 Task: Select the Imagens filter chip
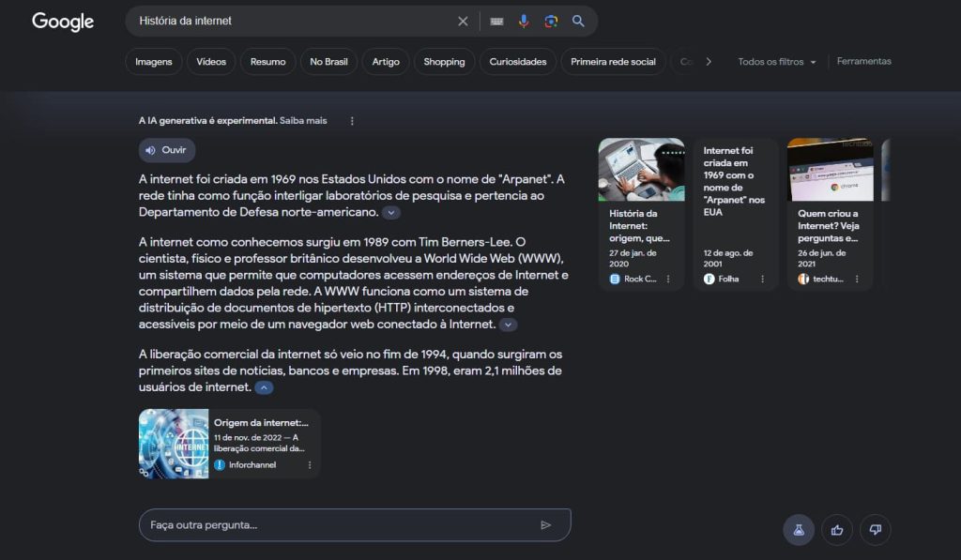point(154,62)
